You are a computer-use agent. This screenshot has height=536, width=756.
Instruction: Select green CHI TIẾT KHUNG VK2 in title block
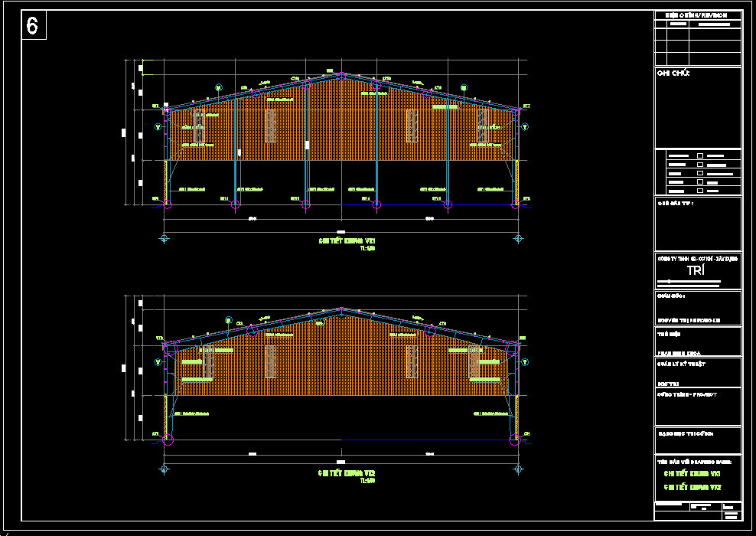(x=692, y=487)
